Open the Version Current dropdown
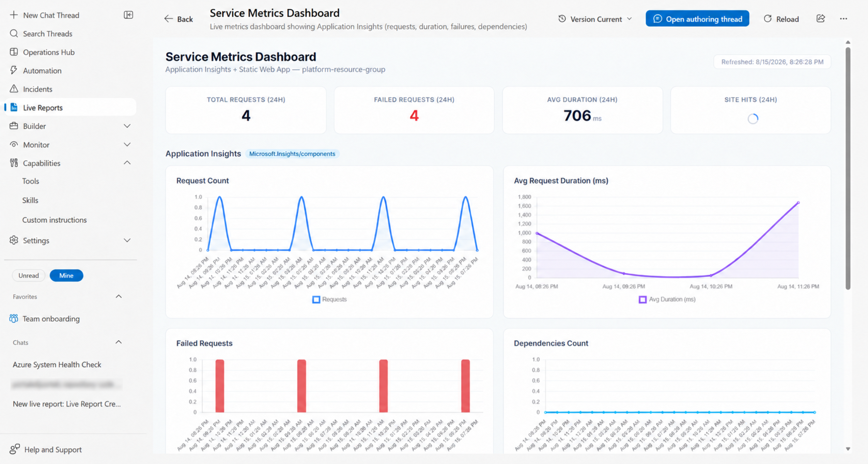The width and height of the screenshot is (868, 464). (595, 19)
